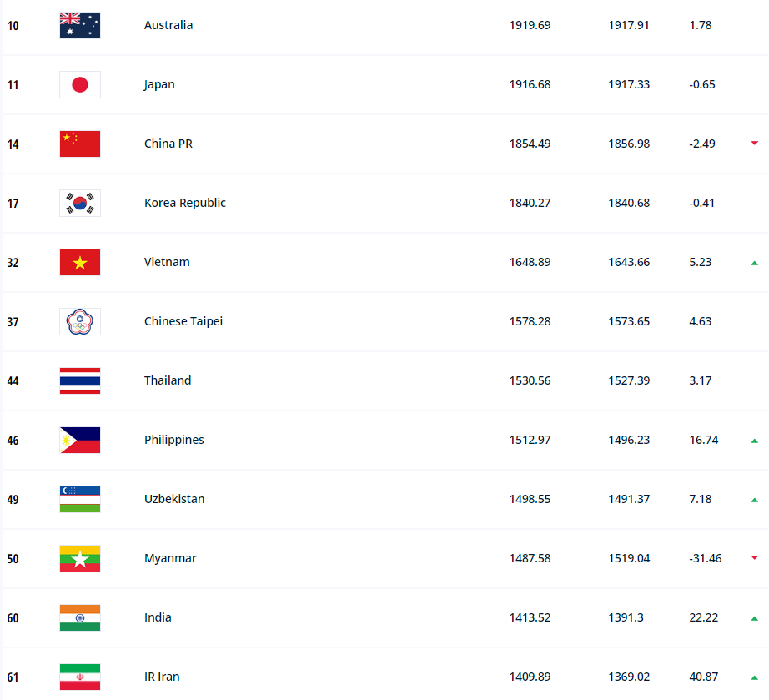Screen dimensions: 769x700
Task: Click the Thailand flag icon
Action: [80, 380]
